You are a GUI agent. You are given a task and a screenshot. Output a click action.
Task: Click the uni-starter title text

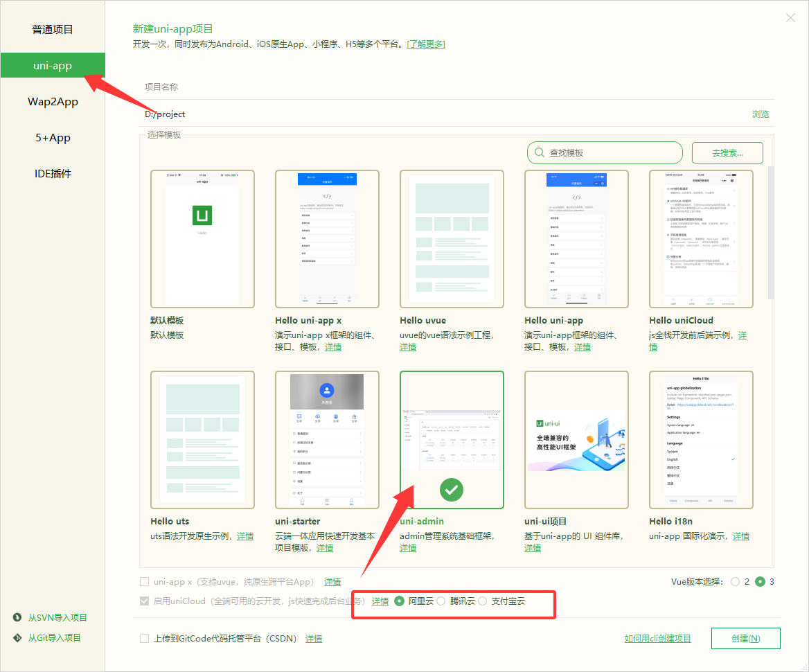(297, 521)
